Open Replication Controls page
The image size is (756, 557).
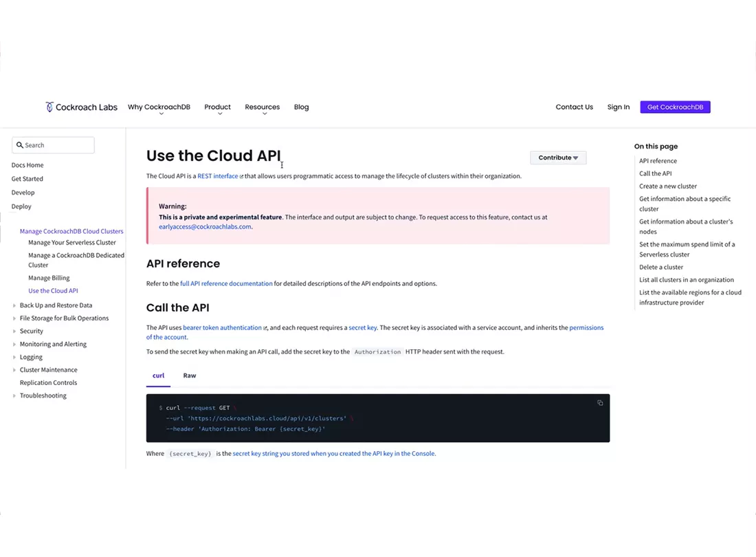[x=48, y=383]
